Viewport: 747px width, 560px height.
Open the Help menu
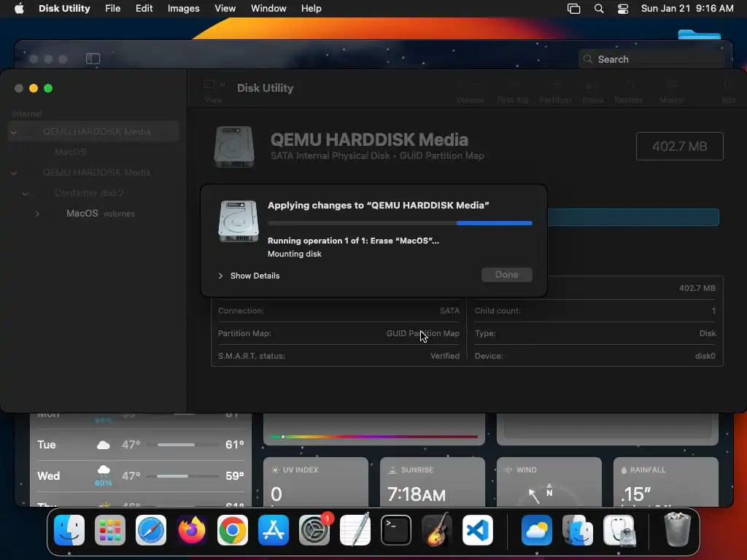pyautogui.click(x=311, y=9)
